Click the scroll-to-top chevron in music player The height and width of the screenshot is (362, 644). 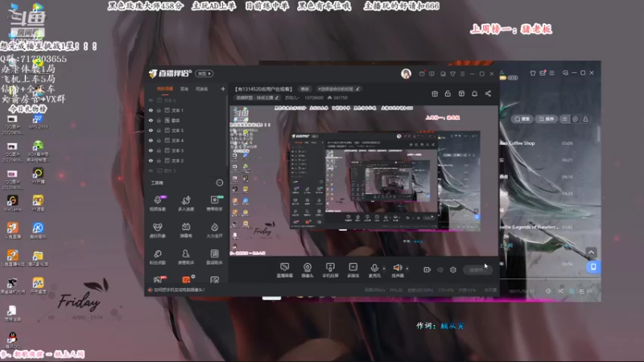click(591, 253)
